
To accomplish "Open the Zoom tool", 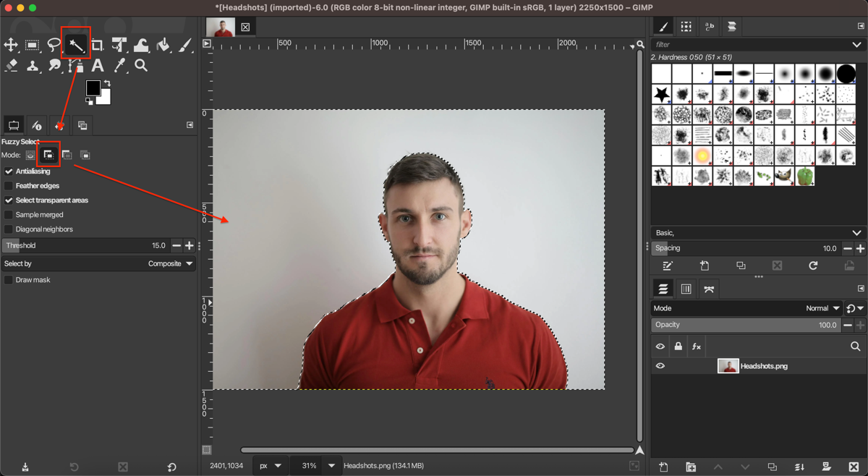I will pos(142,65).
